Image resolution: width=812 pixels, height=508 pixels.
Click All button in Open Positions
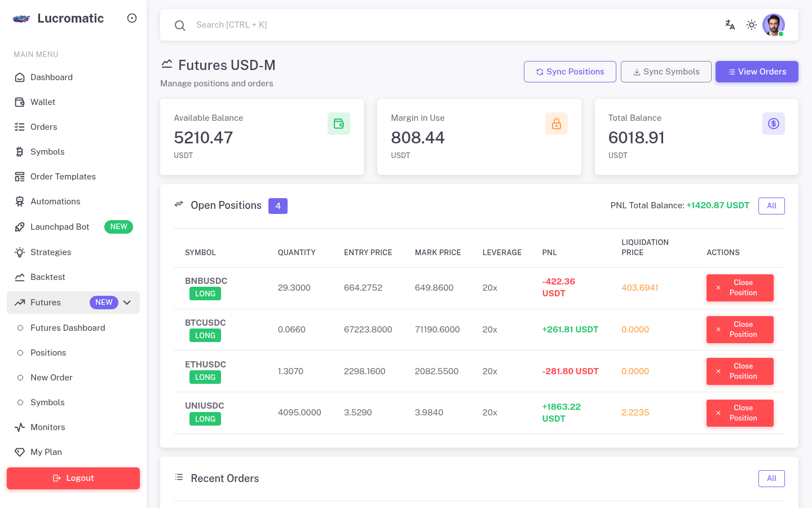771,206
